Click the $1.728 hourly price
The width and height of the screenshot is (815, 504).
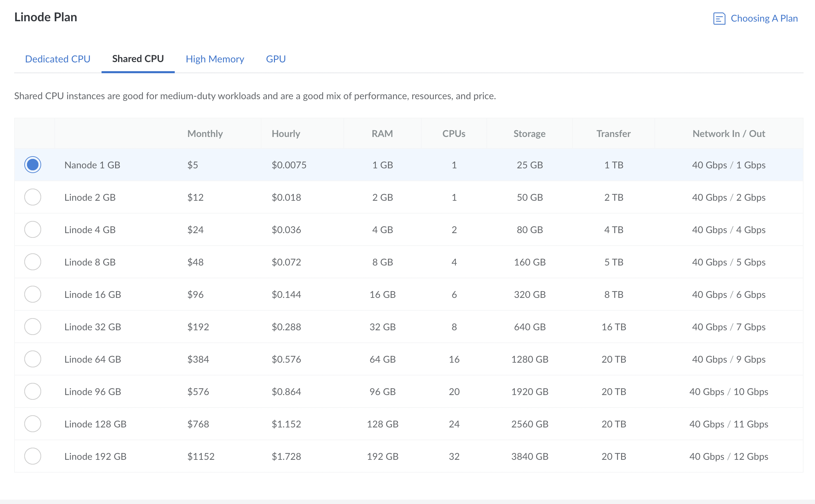(x=286, y=456)
